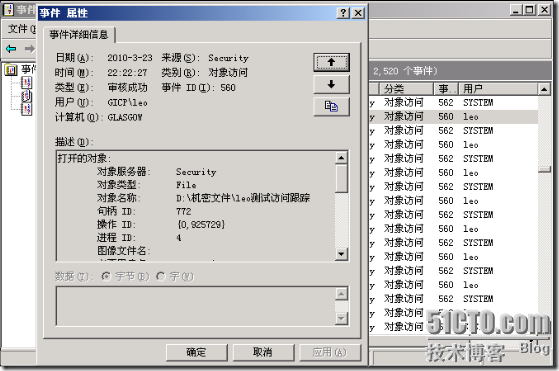Close the event properties dialog
This screenshot has height=371, width=559.
click(358, 13)
